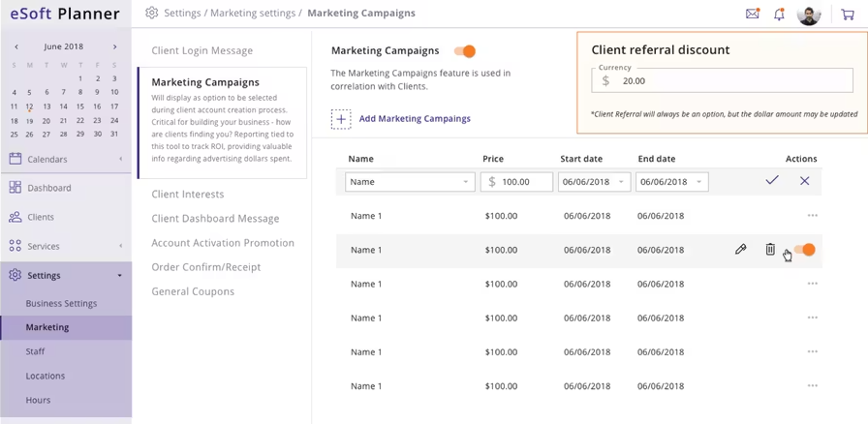Open the Name dropdown in the edit row
This screenshot has height=424, width=868.
tap(410, 182)
